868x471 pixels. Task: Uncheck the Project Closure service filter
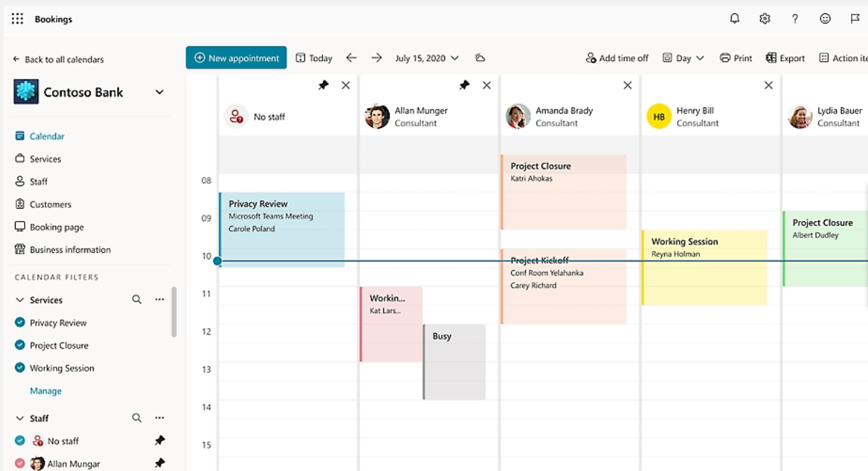coord(20,345)
